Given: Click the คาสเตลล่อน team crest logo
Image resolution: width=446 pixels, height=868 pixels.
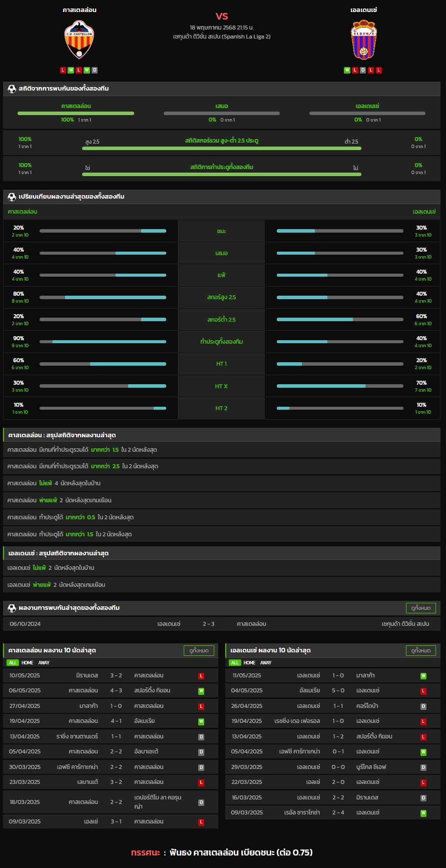Looking at the screenshot, I should click(x=79, y=40).
